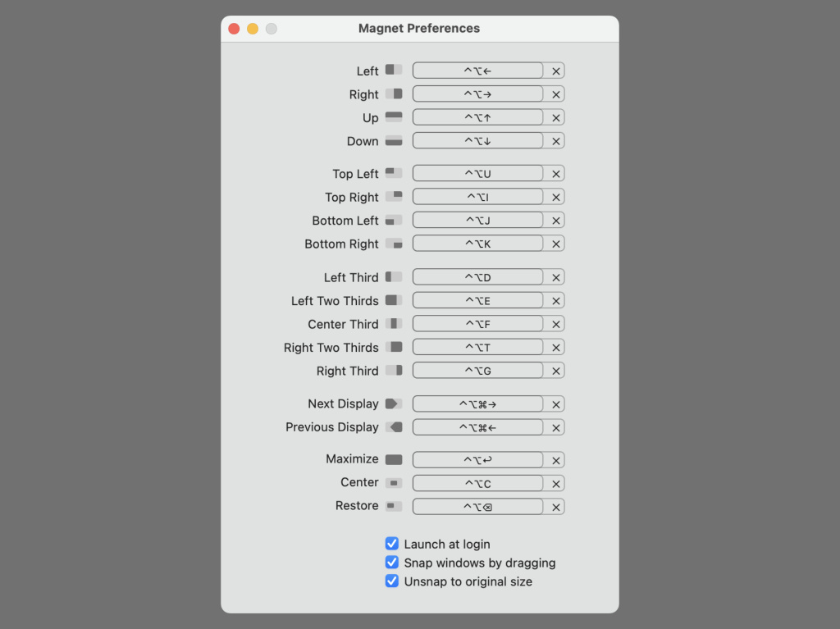Click the Bottom Left quarter icon
This screenshot has width=840, height=629.
(394, 221)
